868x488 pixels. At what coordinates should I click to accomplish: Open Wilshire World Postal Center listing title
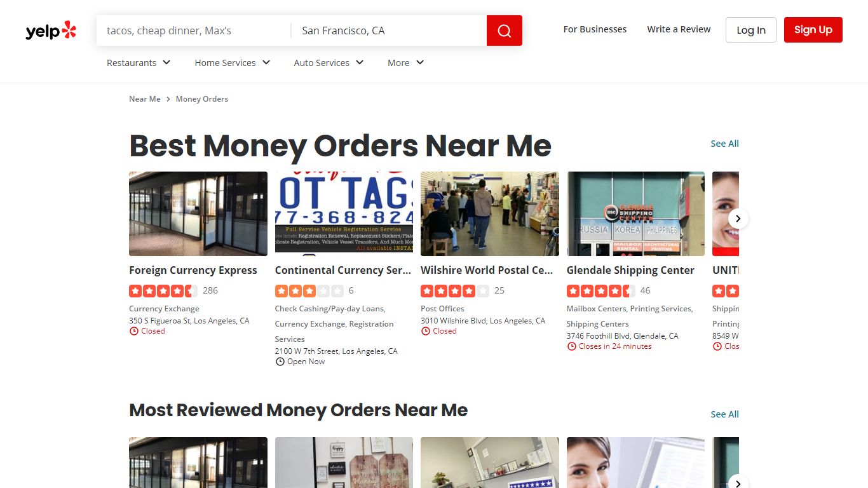[487, 270]
